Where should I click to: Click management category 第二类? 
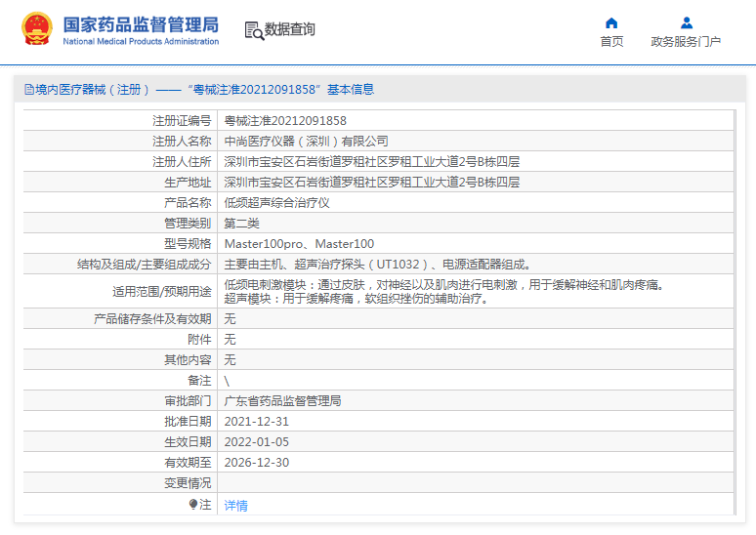[241, 224]
